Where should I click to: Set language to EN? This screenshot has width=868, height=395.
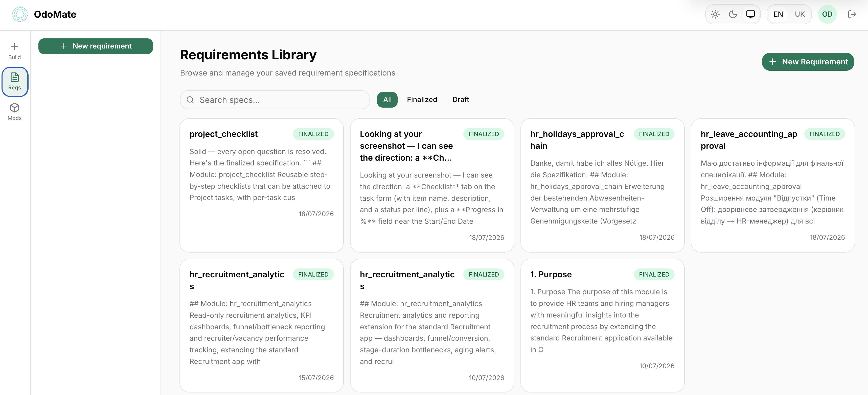tap(778, 14)
